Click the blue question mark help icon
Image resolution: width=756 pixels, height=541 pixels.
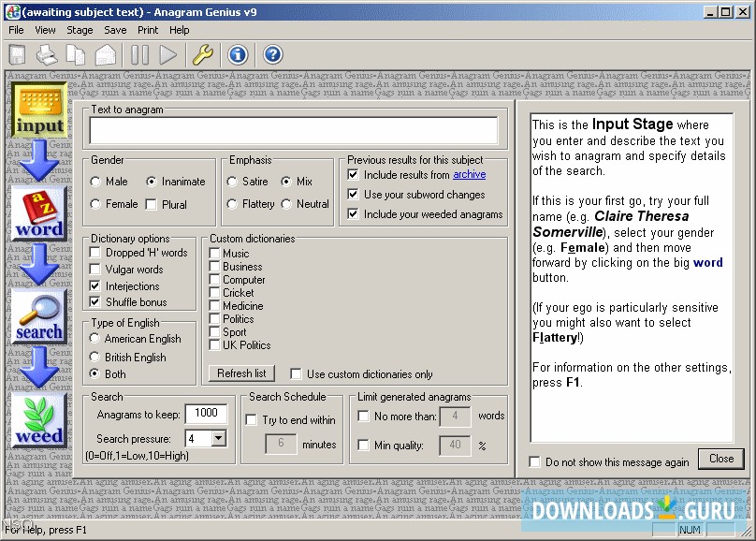click(272, 54)
